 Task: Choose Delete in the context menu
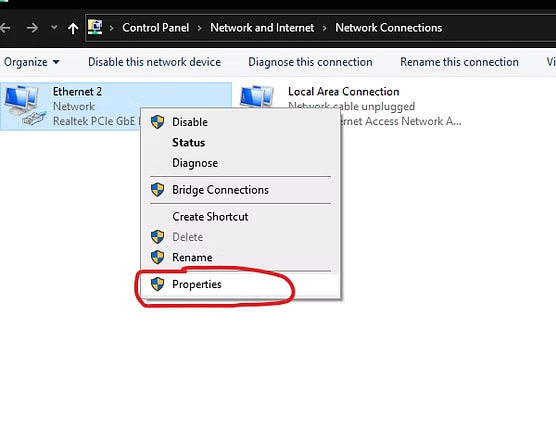(240, 237)
